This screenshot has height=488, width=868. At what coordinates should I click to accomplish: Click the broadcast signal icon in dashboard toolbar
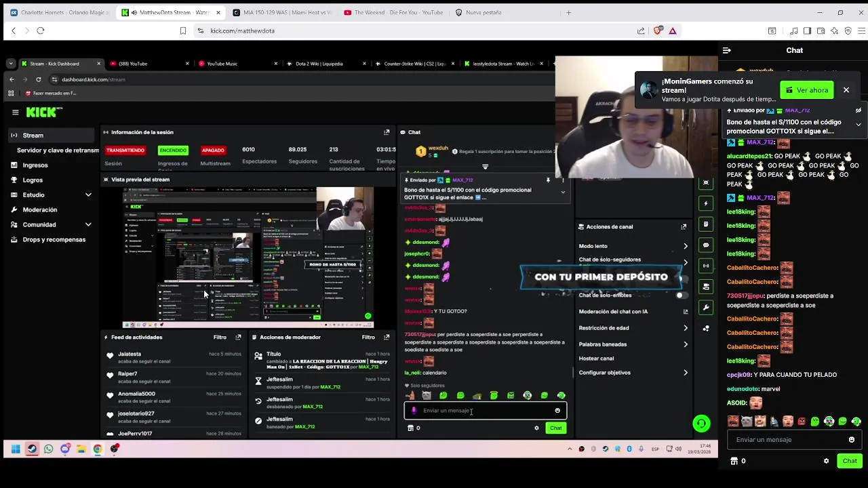[x=706, y=266]
